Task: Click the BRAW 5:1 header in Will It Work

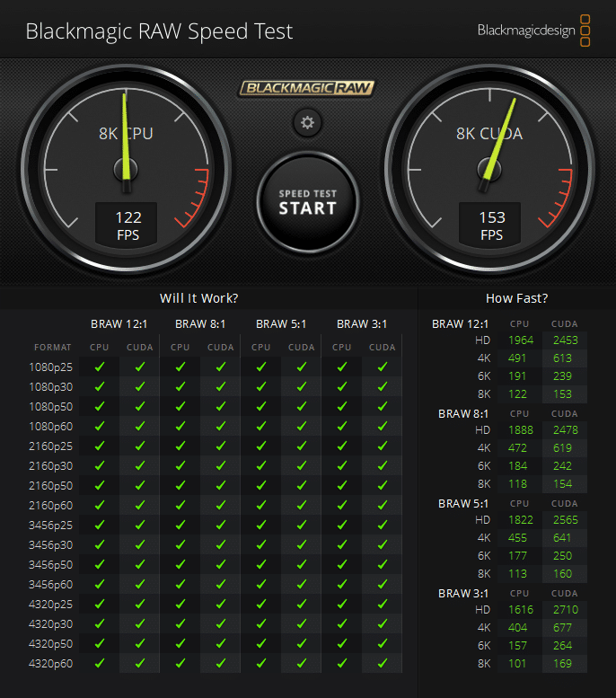Action: coord(281,324)
